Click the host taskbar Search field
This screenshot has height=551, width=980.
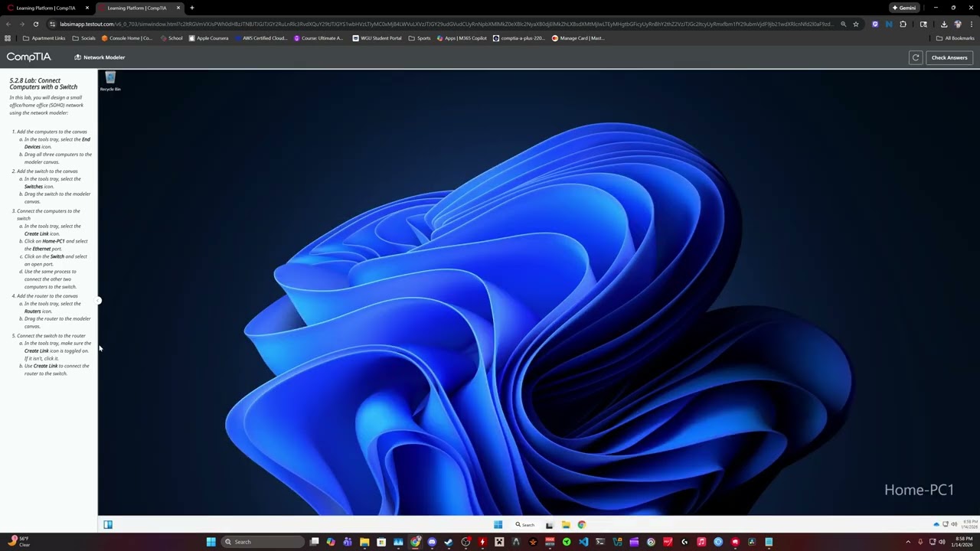coord(263,542)
